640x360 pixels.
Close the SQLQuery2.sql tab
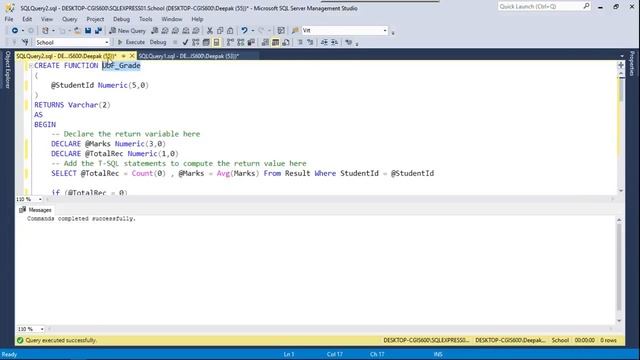(132, 56)
